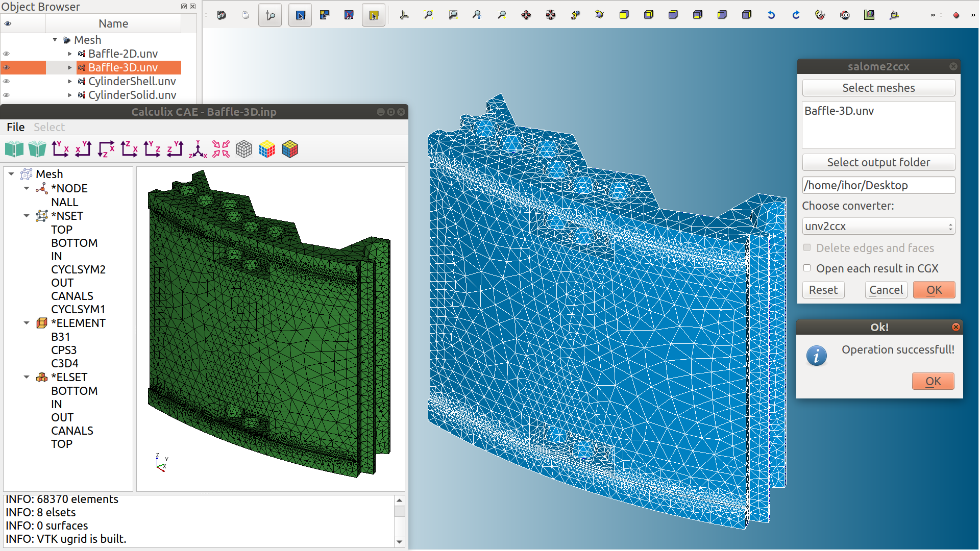Select the wireframe cube display icon
Screen dimensions: 980x551
(244, 149)
